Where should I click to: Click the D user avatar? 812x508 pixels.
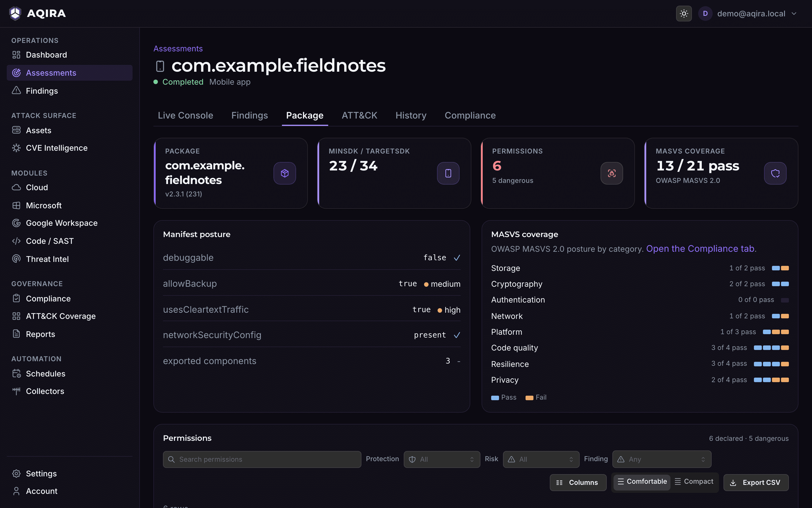705,14
